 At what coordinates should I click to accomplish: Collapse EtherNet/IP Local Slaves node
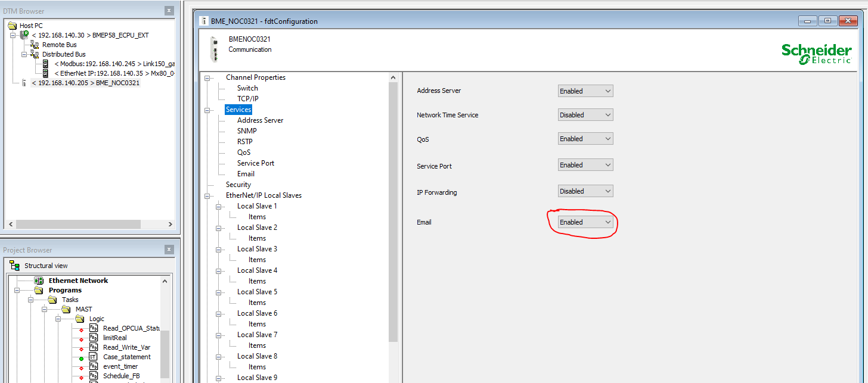point(207,196)
